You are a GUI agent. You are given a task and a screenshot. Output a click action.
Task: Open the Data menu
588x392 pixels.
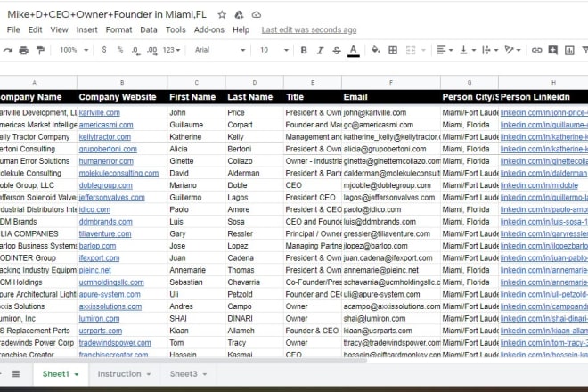(x=149, y=29)
